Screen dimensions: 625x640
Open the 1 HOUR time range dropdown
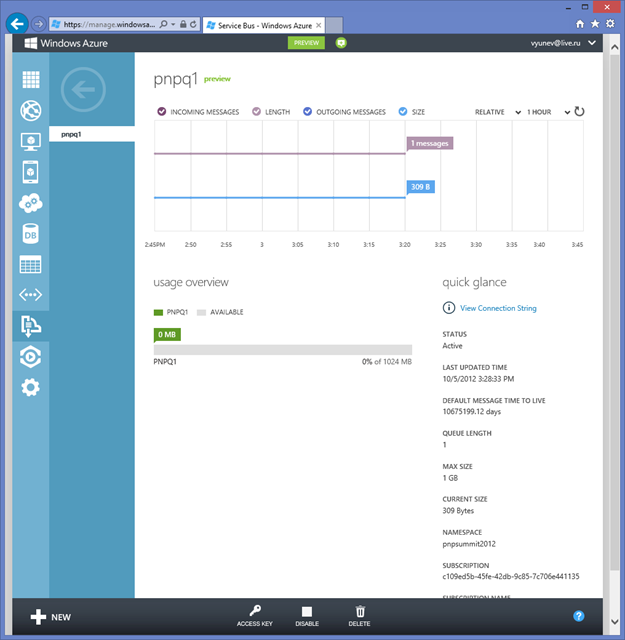(x=548, y=112)
